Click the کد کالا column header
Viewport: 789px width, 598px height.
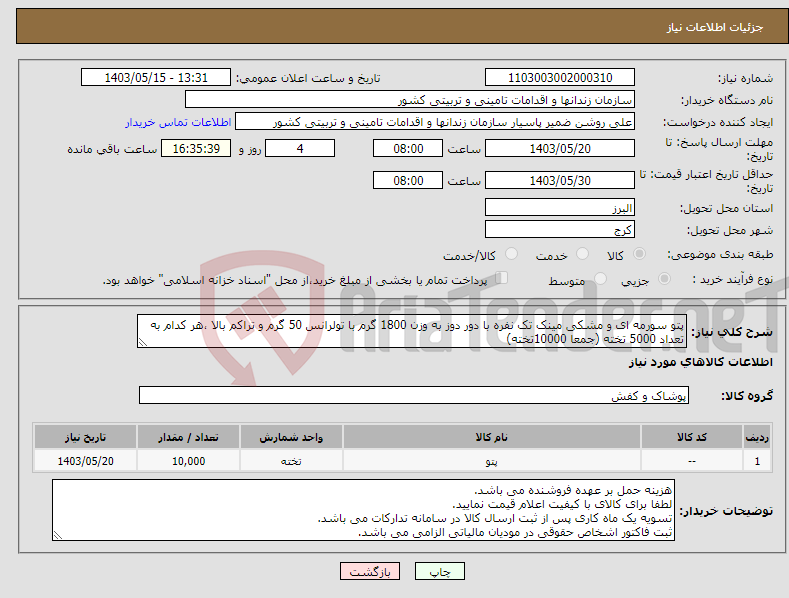pyautogui.click(x=692, y=437)
